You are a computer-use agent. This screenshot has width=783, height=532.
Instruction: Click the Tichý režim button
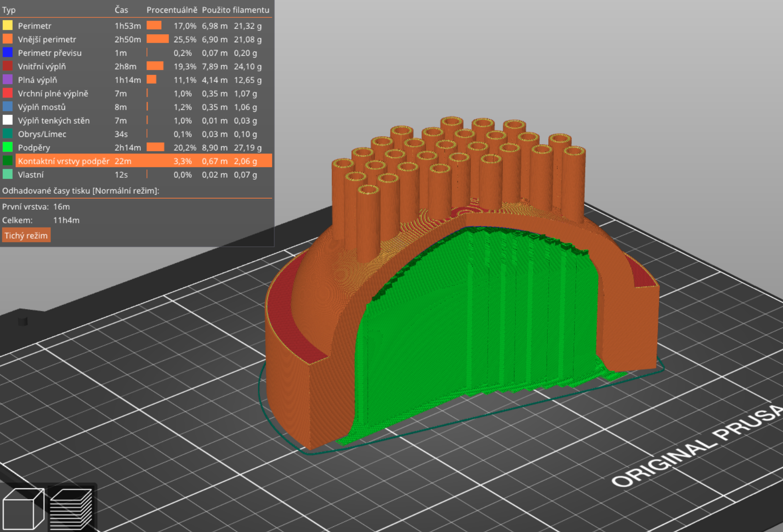point(26,236)
